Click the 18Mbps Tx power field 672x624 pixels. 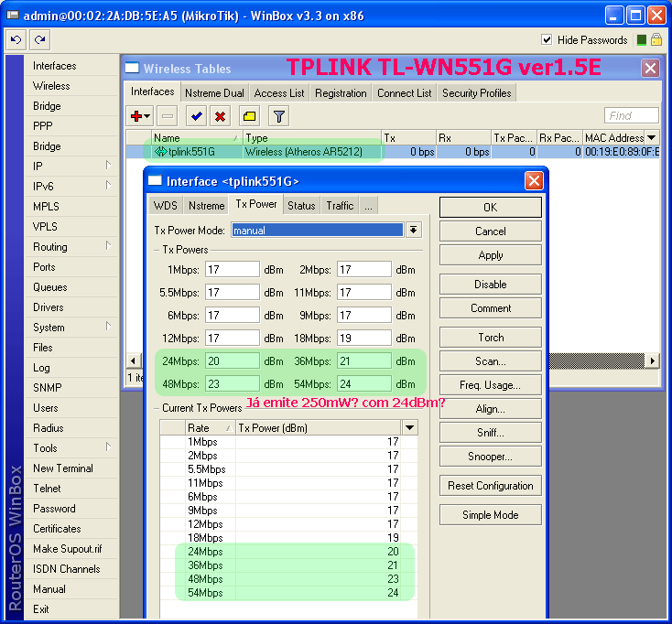point(363,339)
